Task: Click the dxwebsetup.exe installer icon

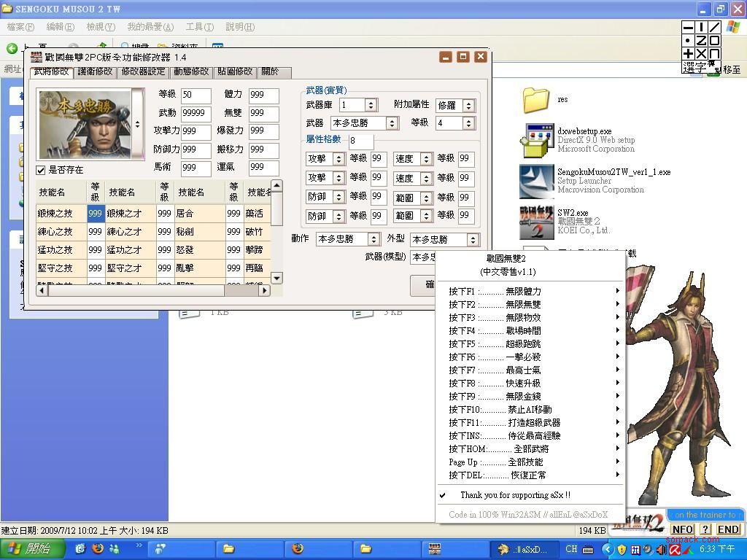Action: (536, 140)
